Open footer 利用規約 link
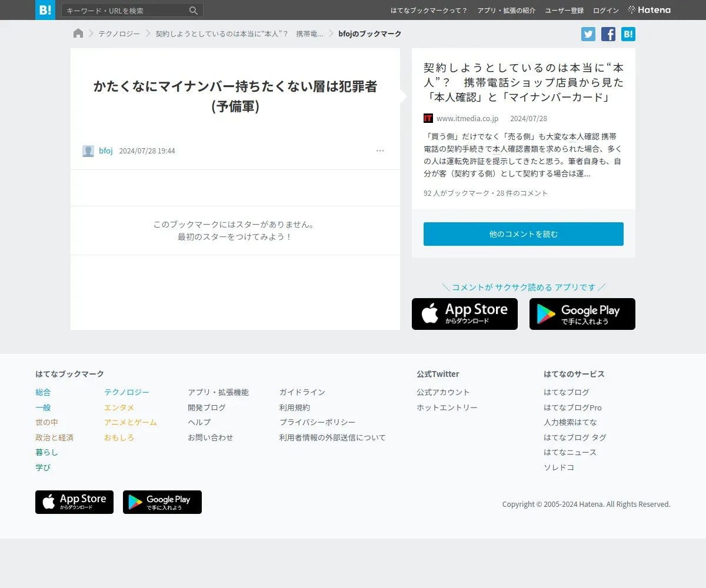This screenshot has width=706, height=588. pos(295,407)
